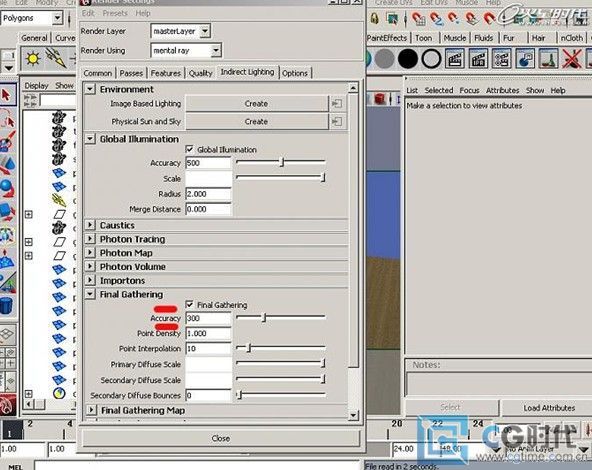Click the Radius value field
This screenshot has width=592, height=470.
pos(208,194)
